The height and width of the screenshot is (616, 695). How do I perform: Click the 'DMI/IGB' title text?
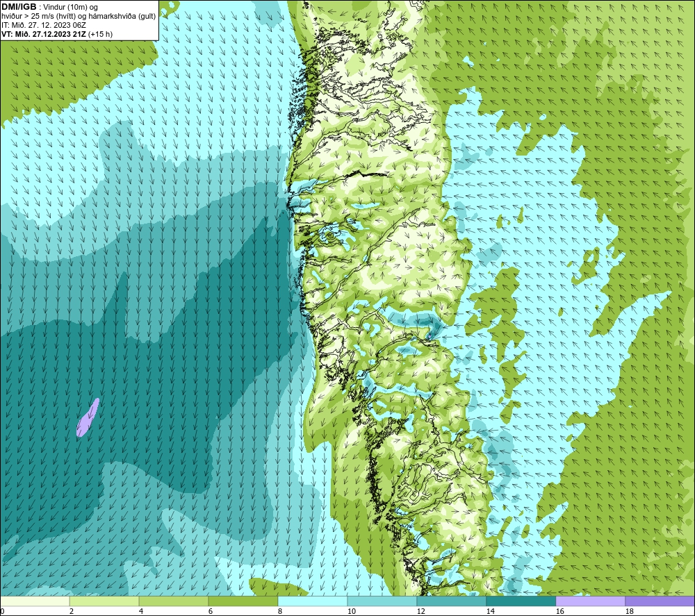(x=19, y=7)
